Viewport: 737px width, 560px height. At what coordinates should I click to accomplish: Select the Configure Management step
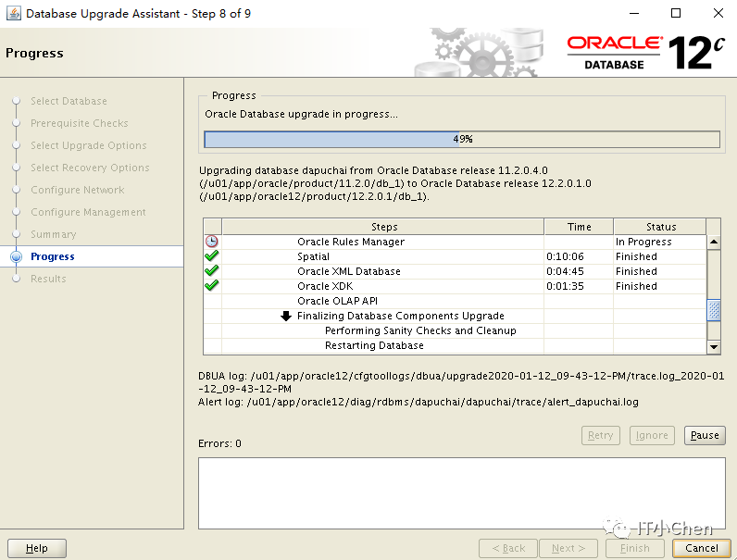pos(88,212)
